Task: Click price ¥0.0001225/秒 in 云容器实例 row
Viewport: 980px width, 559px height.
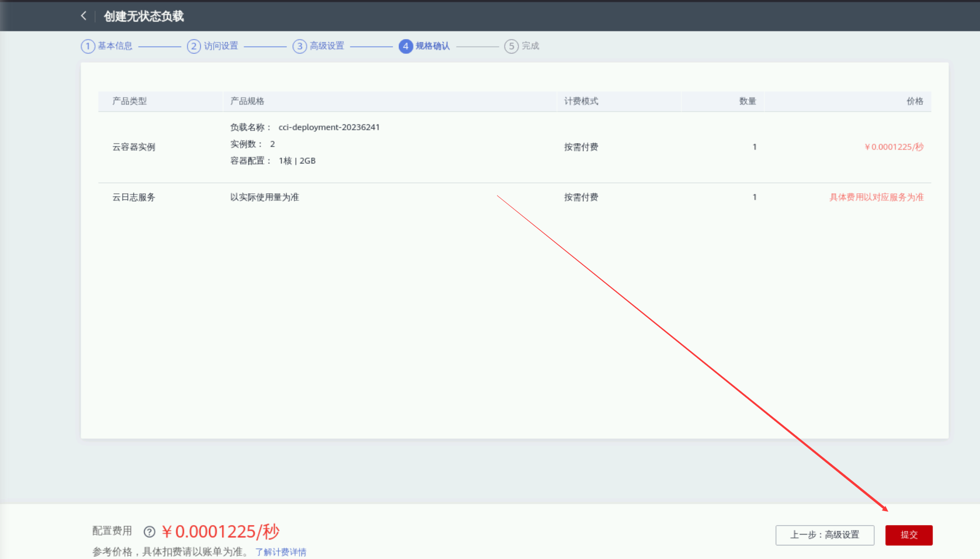Action: click(894, 147)
